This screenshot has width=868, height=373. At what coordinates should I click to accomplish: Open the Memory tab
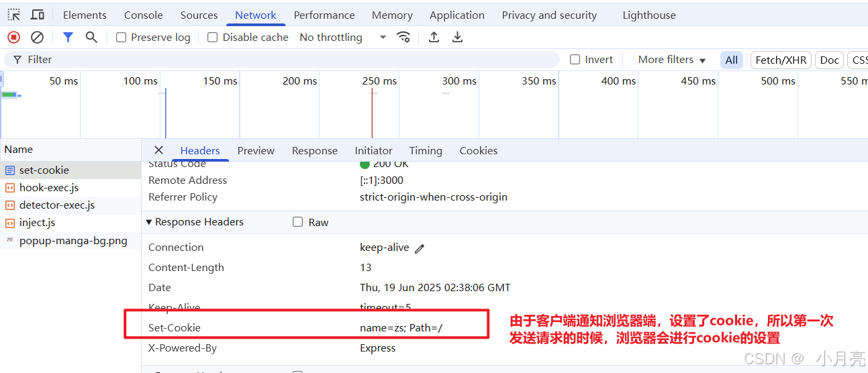[x=392, y=15]
